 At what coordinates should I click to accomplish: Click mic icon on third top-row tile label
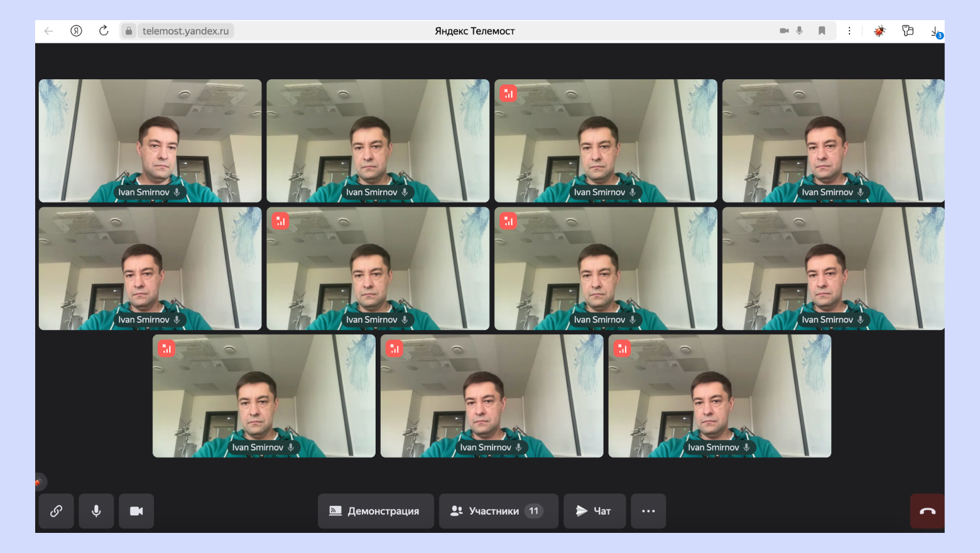coord(633,192)
